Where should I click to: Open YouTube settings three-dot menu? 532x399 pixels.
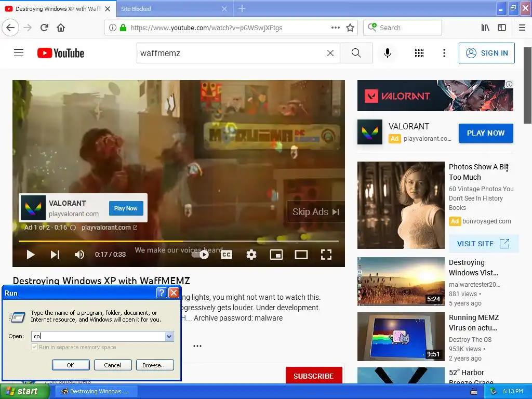(444, 53)
